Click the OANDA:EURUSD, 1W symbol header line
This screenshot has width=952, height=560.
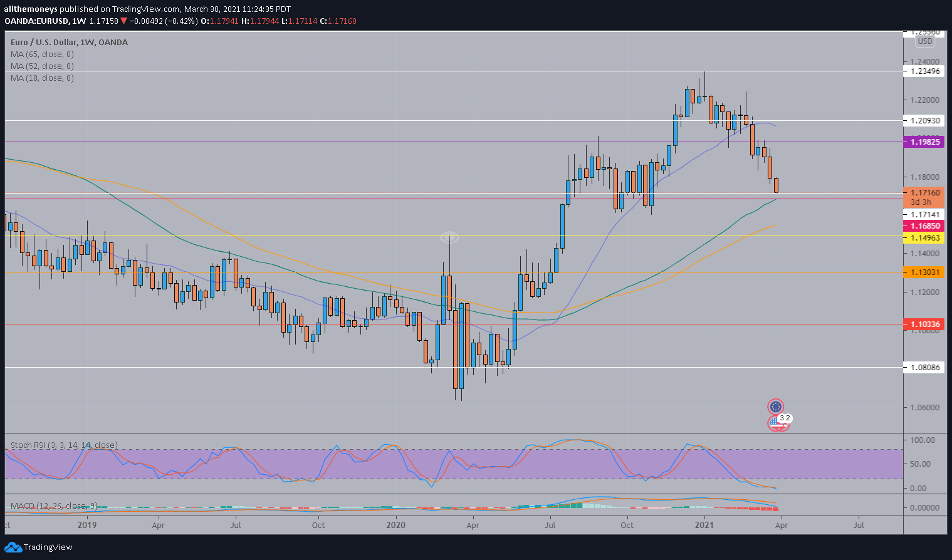[x=180, y=21]
